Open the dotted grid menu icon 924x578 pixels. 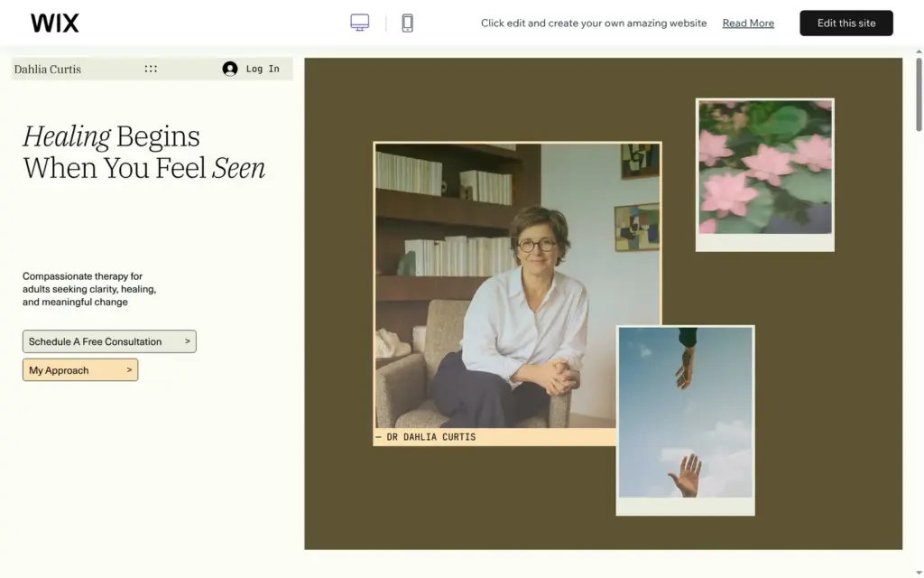pyautogui.click(x=151, y=69)
